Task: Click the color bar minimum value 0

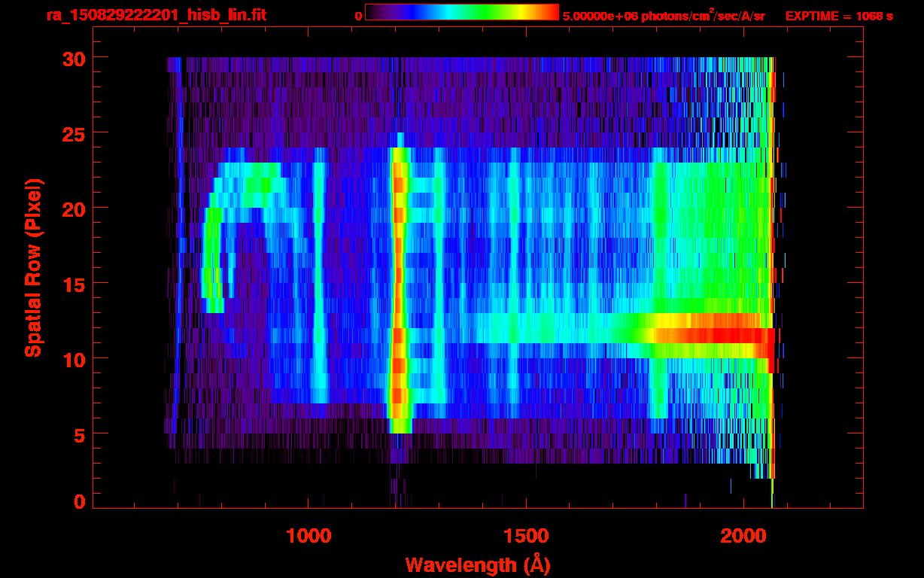Action: point(358,16)
